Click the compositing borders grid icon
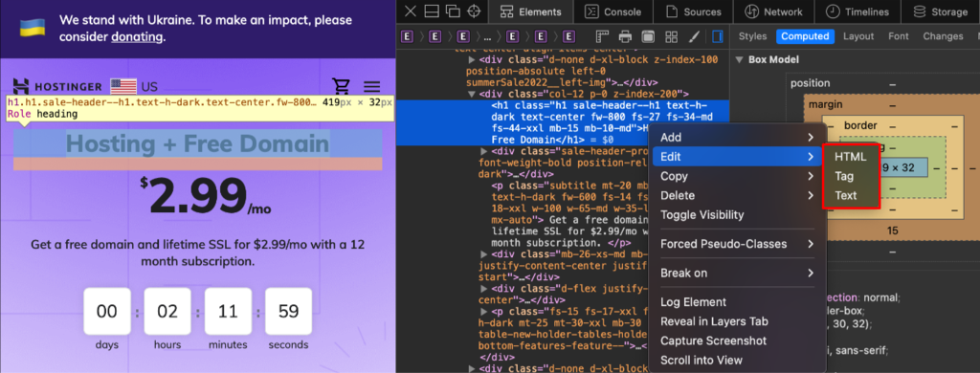 pos(671,36)
